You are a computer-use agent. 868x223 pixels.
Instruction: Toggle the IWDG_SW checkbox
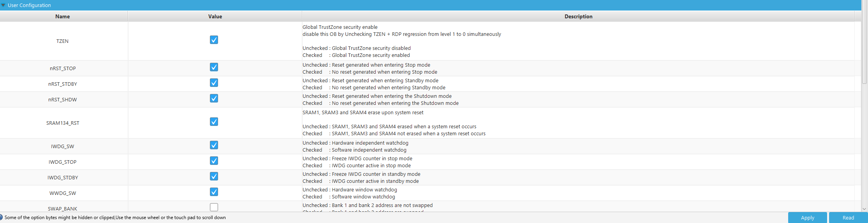[x=214, y=145]
